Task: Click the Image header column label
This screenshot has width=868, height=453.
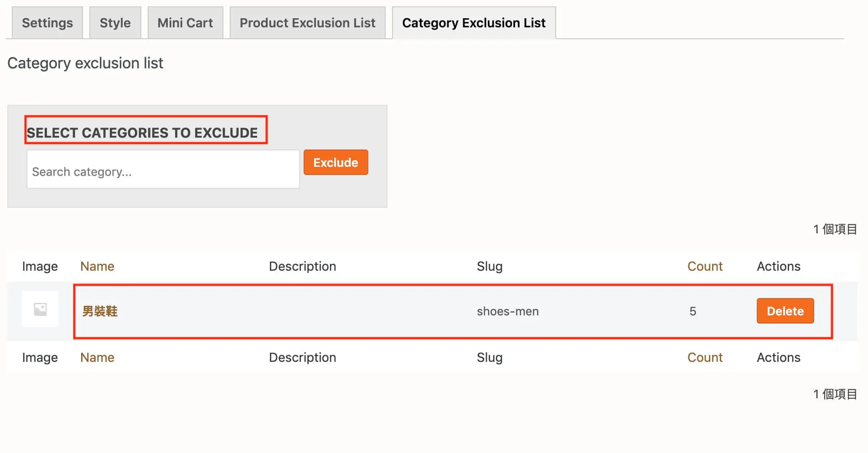Action: pos(40,267)
